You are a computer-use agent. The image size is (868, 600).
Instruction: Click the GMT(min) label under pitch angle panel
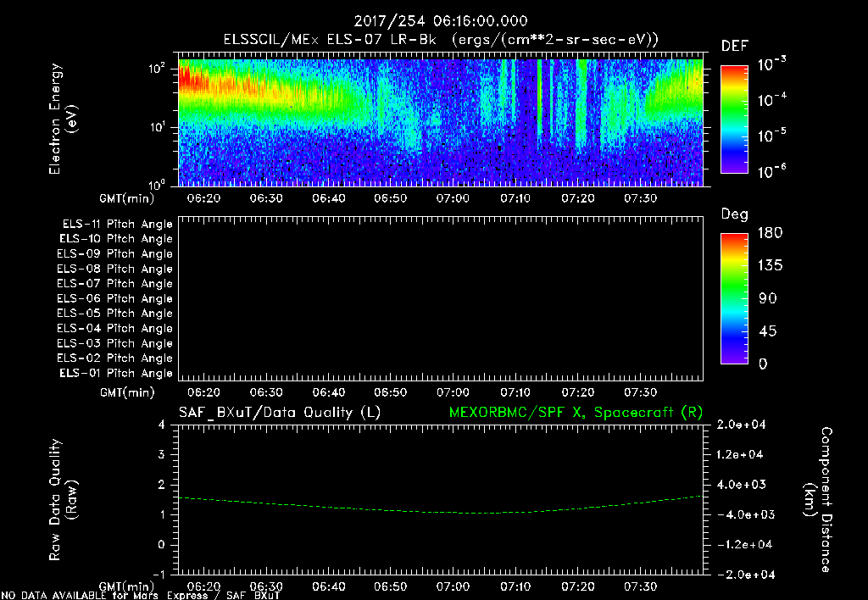[x=127, y=393]
